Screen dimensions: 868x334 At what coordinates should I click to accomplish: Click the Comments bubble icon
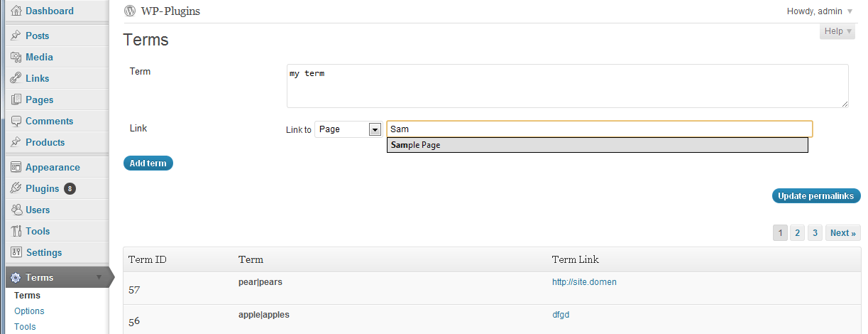pyautogui.click(x=16, y=121)
